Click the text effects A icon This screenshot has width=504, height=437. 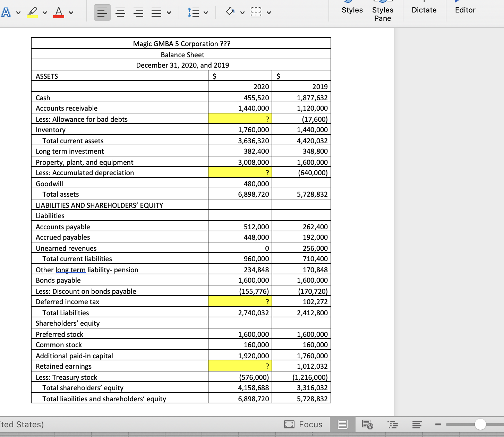click(x=6, y=12)
